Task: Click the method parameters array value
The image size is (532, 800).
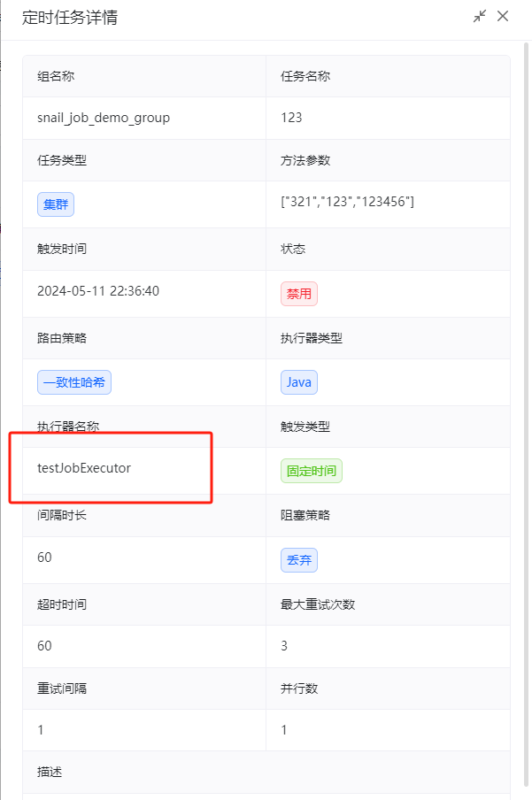Action: pos(347,202)
